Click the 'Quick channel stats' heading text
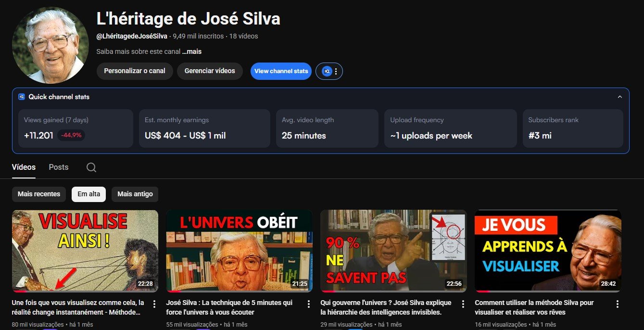 59,97
